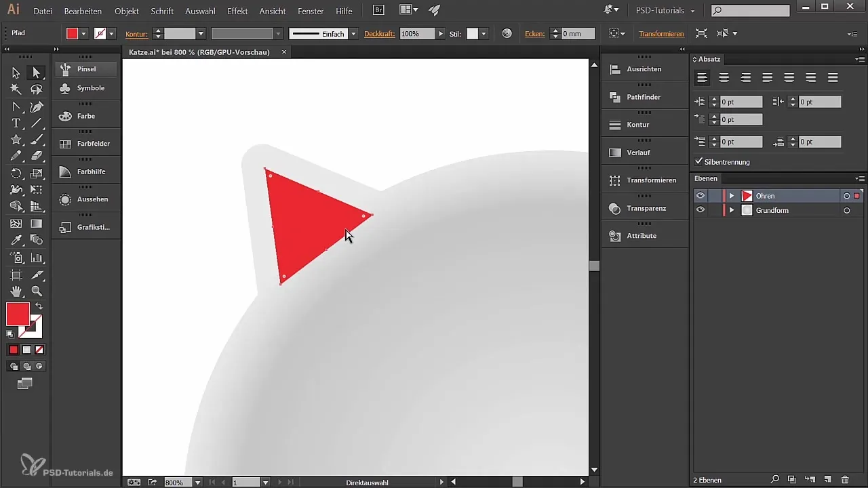868x488 pixels.
Task: Open the Effekt menu
Action: coord(237,11)
